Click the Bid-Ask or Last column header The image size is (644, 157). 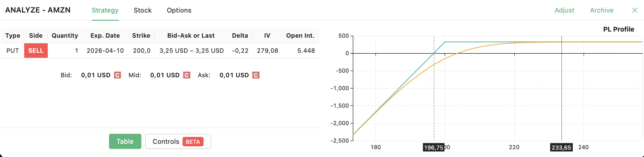click(x=191, y=35)
